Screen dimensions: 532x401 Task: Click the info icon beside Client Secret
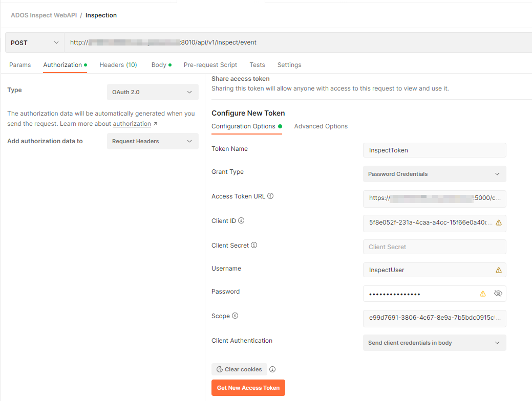[253, 245]
